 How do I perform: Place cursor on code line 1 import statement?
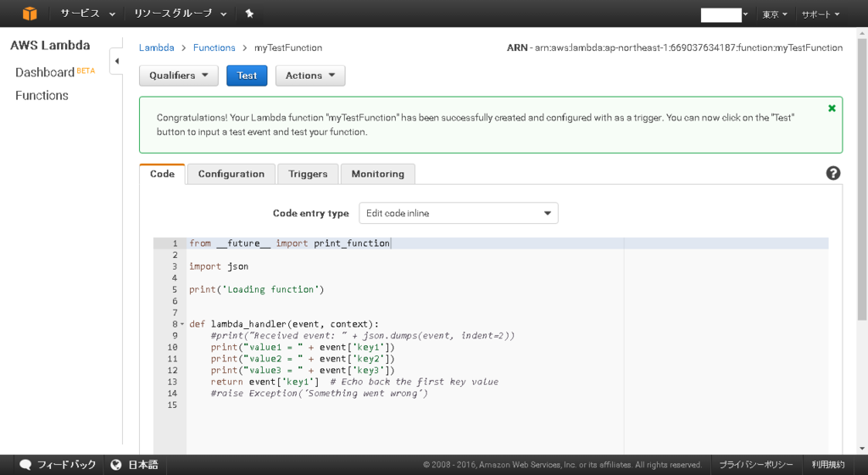pos(290,243)
